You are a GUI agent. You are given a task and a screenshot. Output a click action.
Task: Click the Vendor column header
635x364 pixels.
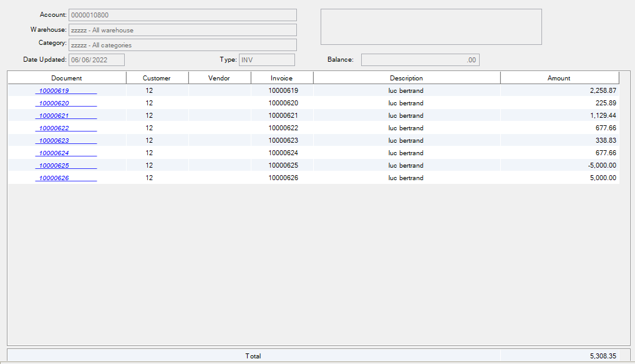pos(219,78)
